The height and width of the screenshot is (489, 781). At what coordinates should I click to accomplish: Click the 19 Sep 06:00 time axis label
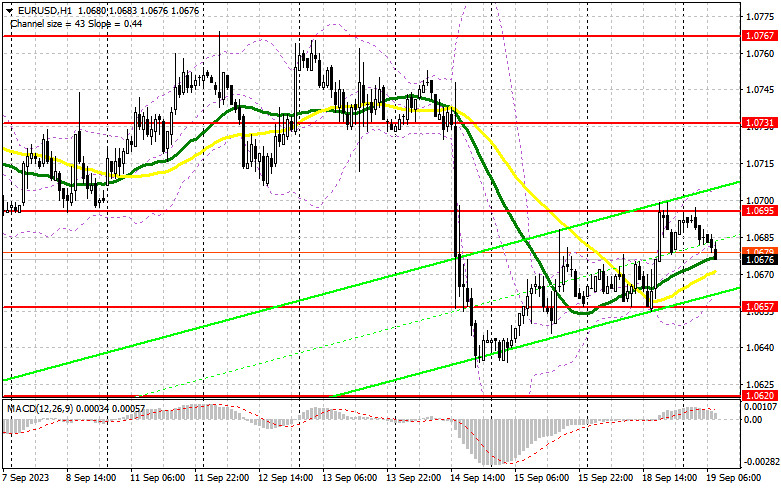click(734, 478)
